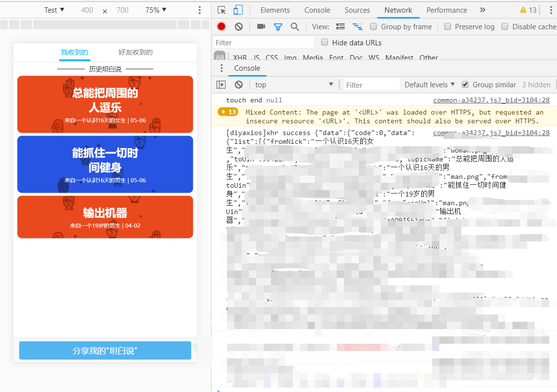Uncheck Group similar checkbox
The height and width of the screenshot is (392, 557).
(x=465, y=84)
